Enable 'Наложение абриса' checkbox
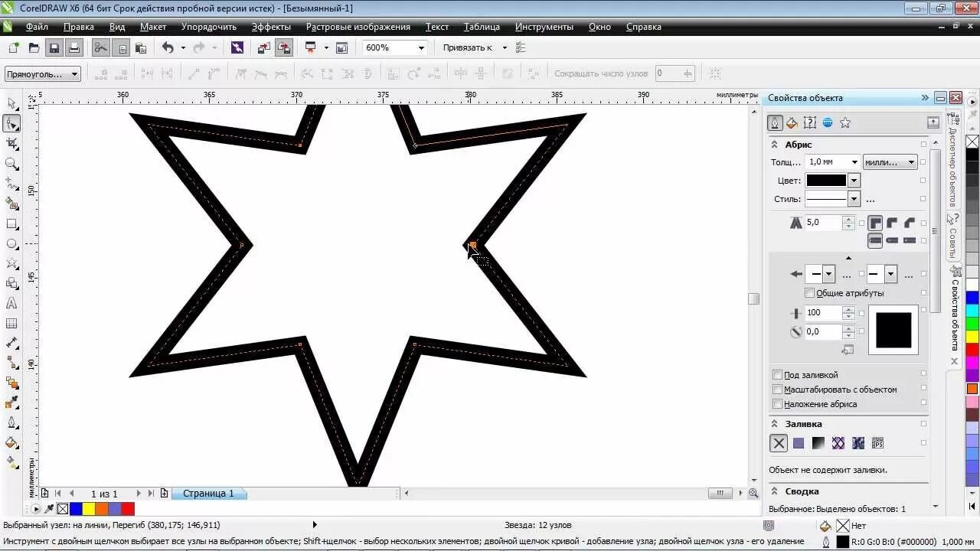 pos(778,404)
